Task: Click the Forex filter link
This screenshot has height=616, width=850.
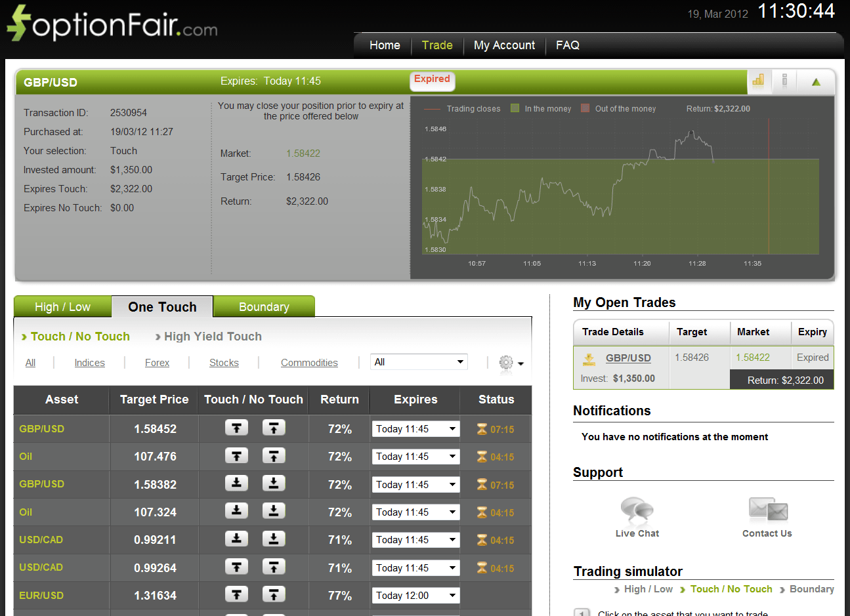Action: click(x=157, y=362)
